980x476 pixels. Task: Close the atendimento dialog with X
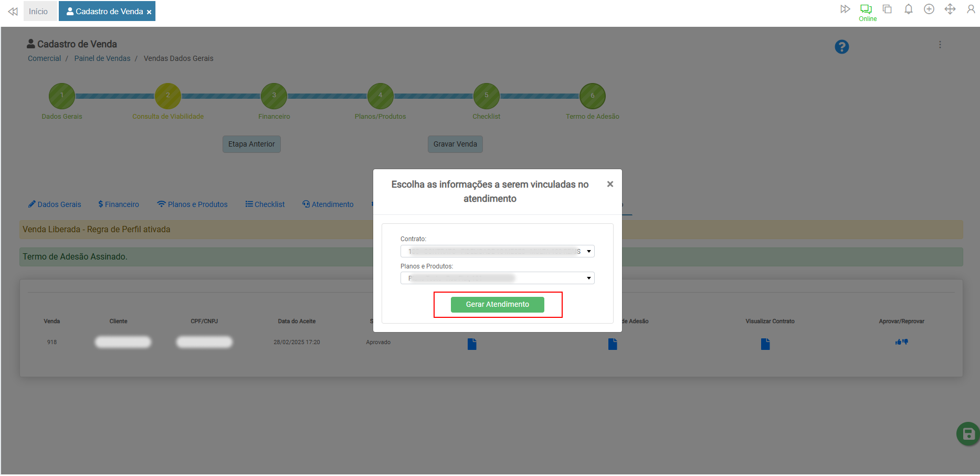[610, 184]
